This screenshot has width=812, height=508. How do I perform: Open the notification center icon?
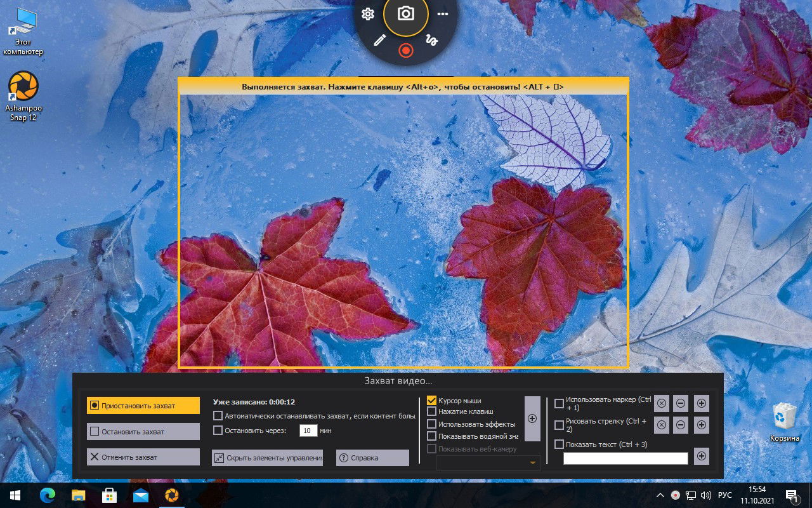tap(792, 495)
